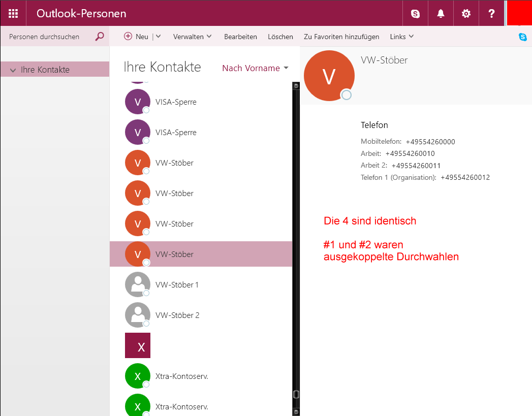
Task: Click the blue Skype icon below header
Action: [523, 37]
